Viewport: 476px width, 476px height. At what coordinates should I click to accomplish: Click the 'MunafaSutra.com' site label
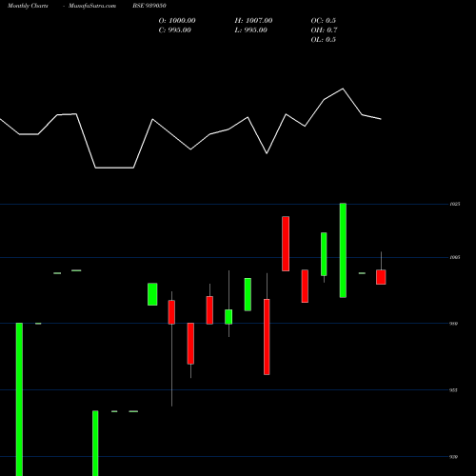tap(92, 6)
